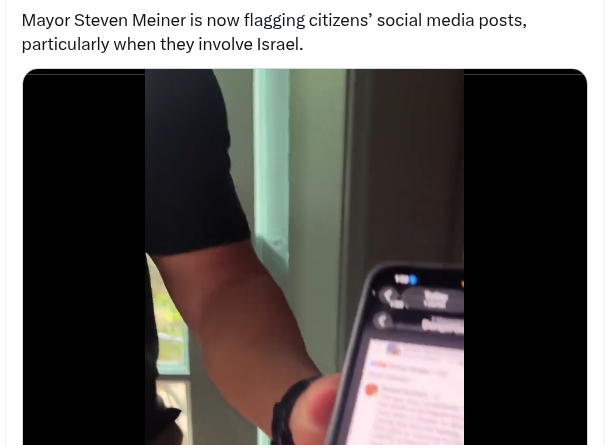Click the tweet text about Mayor Steven Meiner
Screen dimensions: 608x445
(274, 32)
